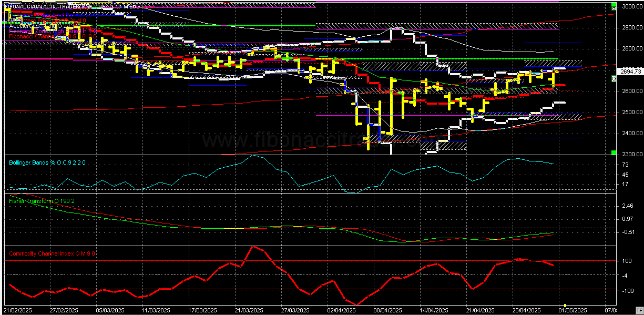
Task: Click the 25/04/2025 date label
Action: click(526, 310)
